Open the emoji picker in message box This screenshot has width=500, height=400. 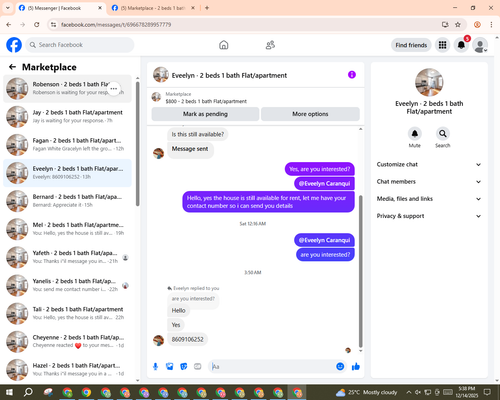coord(340,367)
